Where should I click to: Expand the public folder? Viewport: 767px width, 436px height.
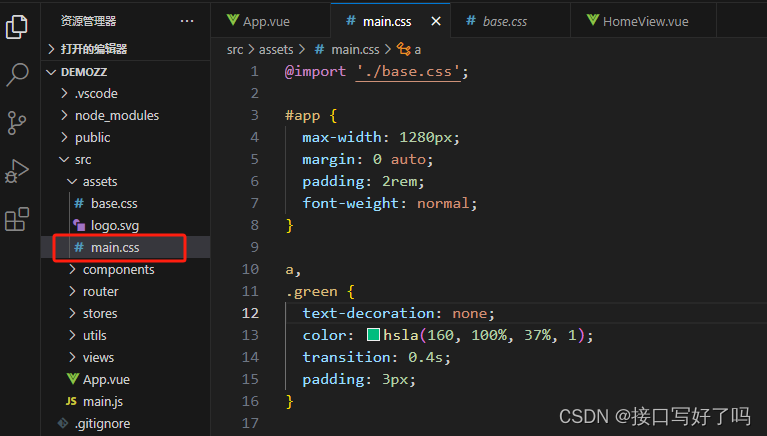tap(125, 138)
